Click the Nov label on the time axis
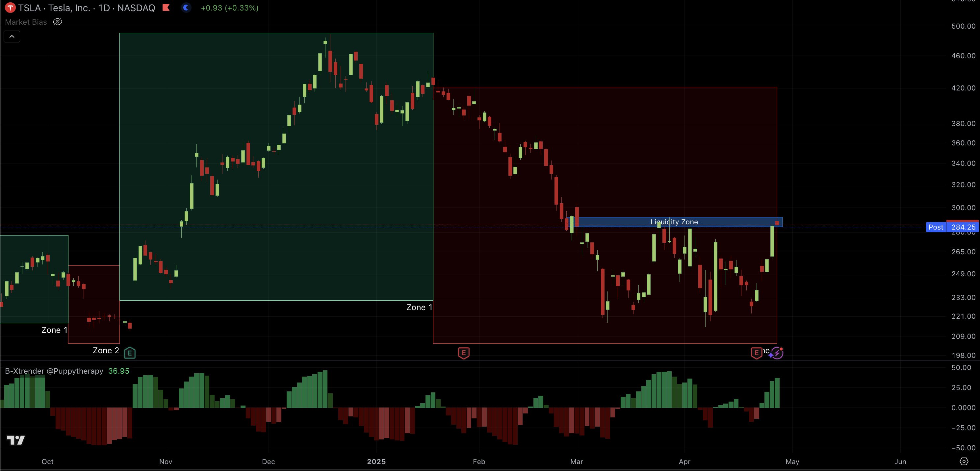Viewport: 980px width, 471px height. (166, 462)
